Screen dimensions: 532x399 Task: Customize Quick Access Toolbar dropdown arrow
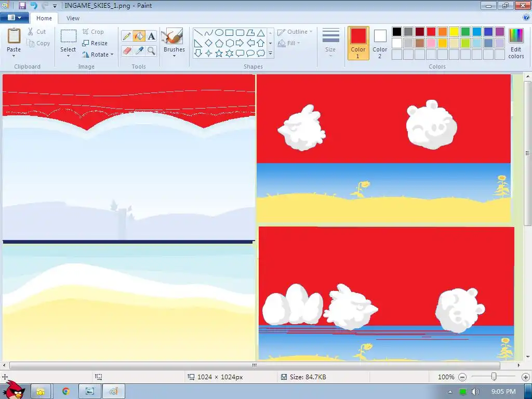click(x=55, y=6)
